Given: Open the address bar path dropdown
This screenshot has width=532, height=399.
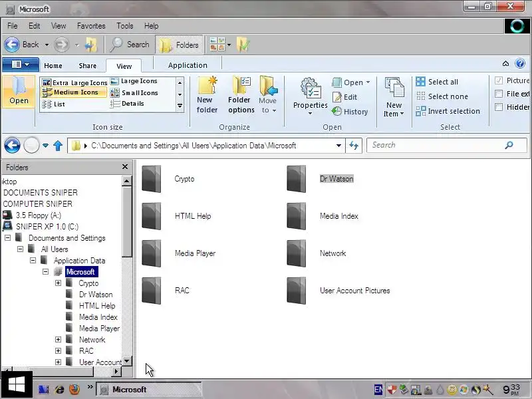Looking at the screenshot, I should (x=338, y=146).
